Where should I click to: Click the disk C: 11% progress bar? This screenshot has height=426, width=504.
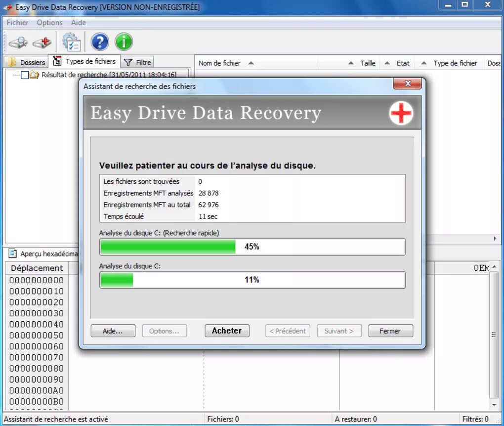[252, 280]
